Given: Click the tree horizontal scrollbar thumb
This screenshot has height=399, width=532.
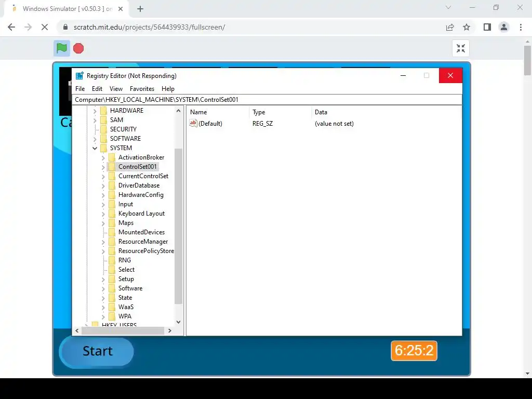Looking at the screenshot, I should click(x=123, y=330).
